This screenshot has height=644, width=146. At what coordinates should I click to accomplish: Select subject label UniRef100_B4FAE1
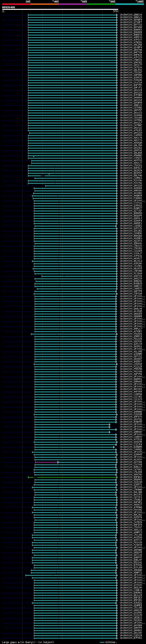[131, 502]
